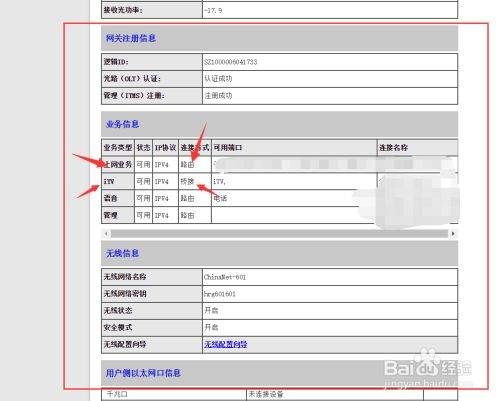500x401 pixels.
Task: Click the right arrow of the horizontal scrollbar
Action: [453, 234]
